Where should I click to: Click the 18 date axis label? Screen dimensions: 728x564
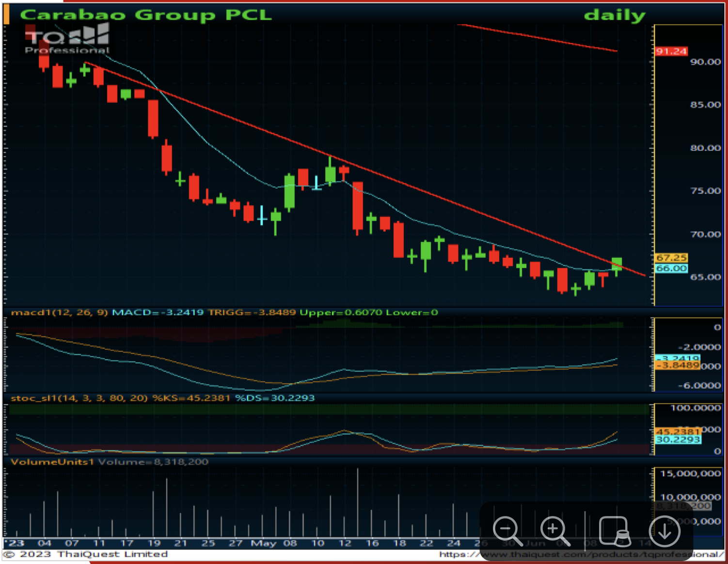click(x=399, y=543)
